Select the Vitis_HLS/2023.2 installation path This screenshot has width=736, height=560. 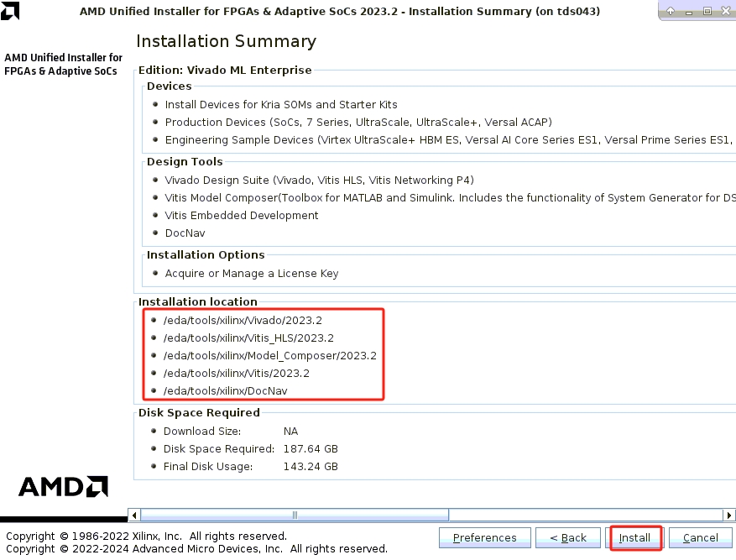[249, 338]
